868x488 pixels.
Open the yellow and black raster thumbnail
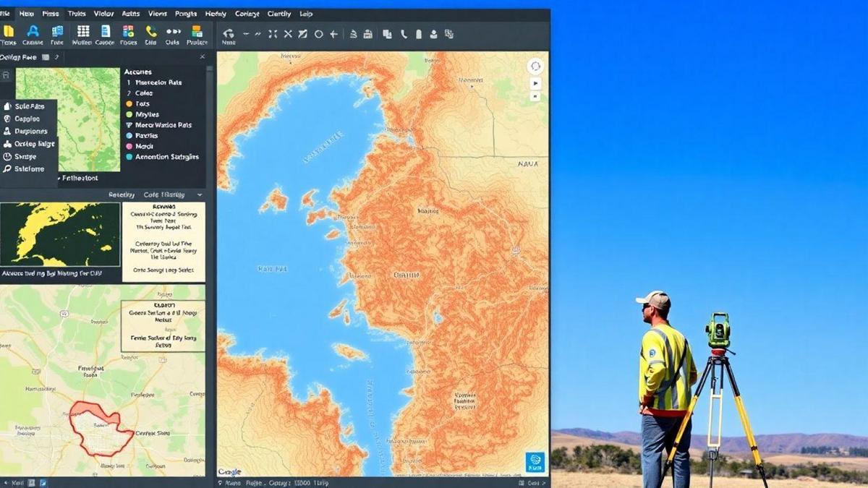[60, 234]
